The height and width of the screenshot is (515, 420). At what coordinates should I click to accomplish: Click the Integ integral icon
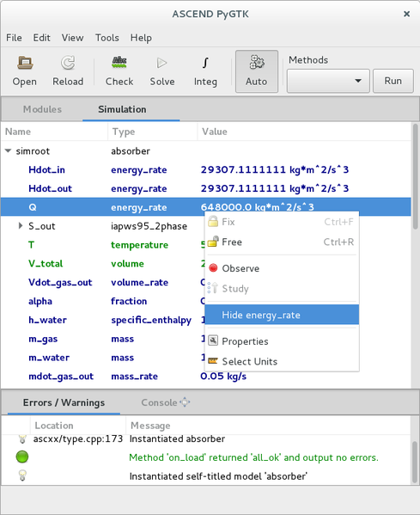[x=205, y=63]
